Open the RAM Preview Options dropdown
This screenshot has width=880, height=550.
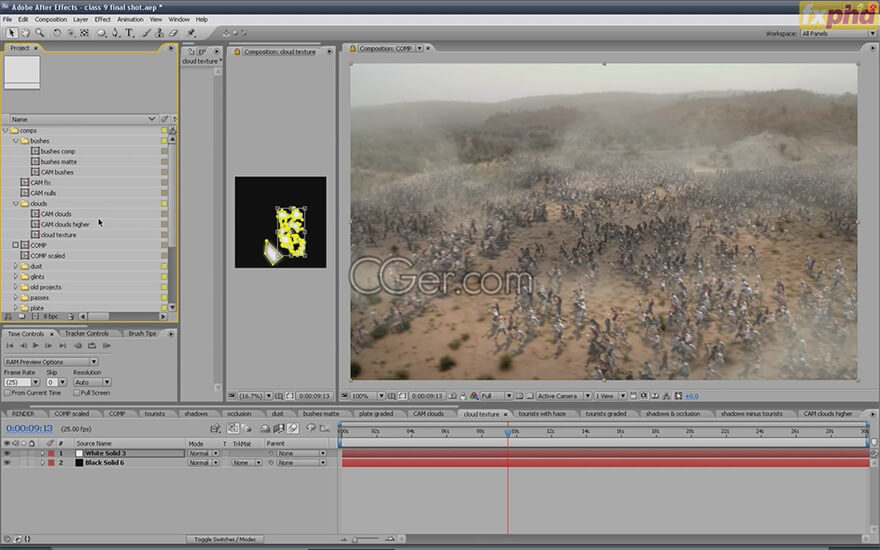tap(51, 362)
